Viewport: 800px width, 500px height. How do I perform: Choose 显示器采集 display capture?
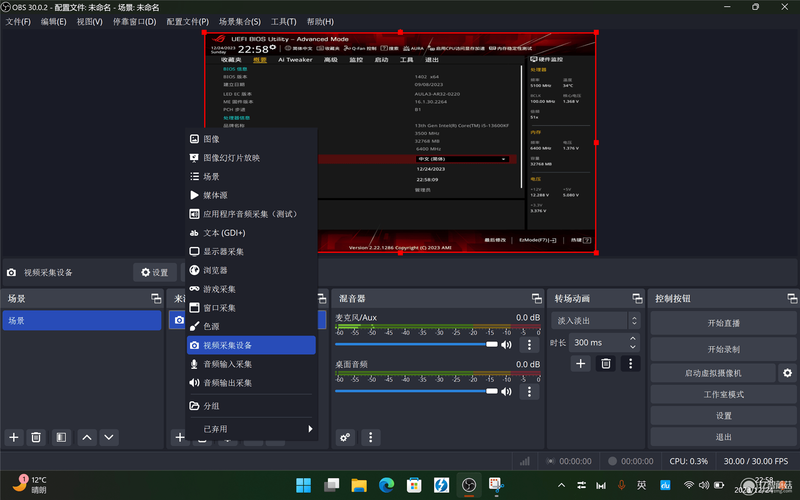point(251,252)
